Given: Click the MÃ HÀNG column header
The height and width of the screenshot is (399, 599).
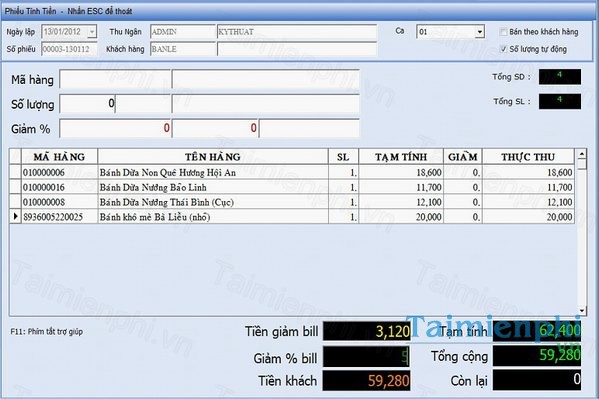Looking at the screenshot, I should (x=59, y=157).
